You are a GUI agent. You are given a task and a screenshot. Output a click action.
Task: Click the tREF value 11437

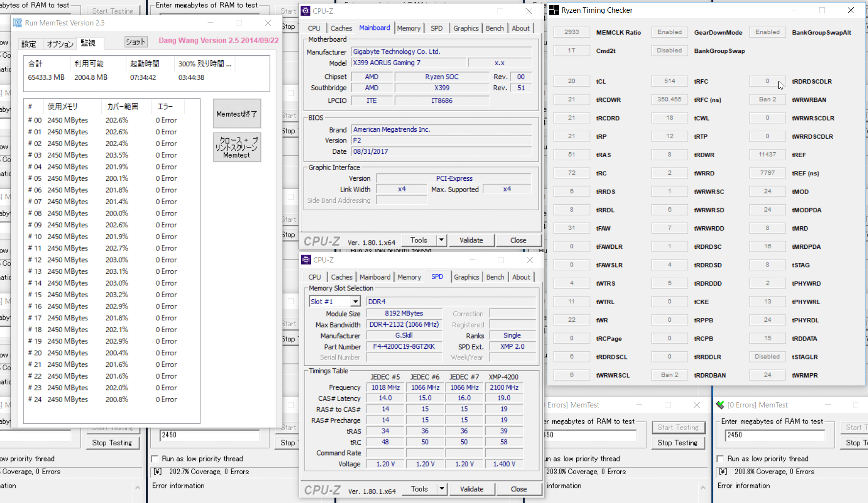coord(767,155)
